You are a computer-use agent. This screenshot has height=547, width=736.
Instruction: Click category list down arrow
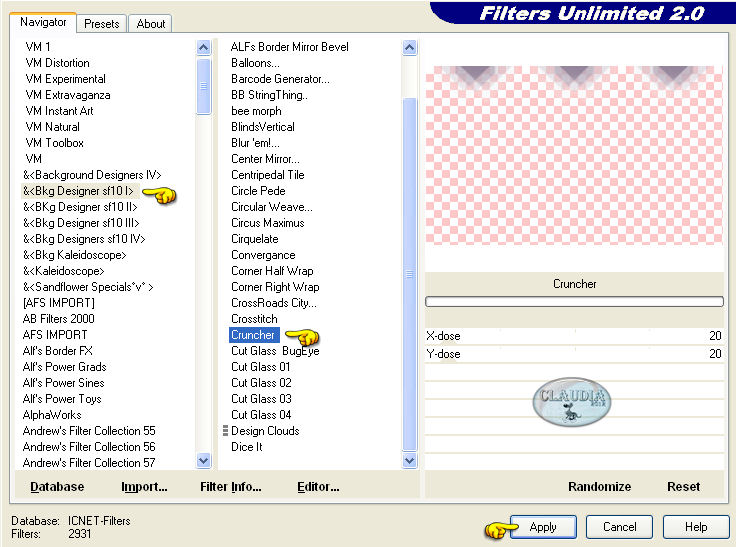click(x=204, y=461)
